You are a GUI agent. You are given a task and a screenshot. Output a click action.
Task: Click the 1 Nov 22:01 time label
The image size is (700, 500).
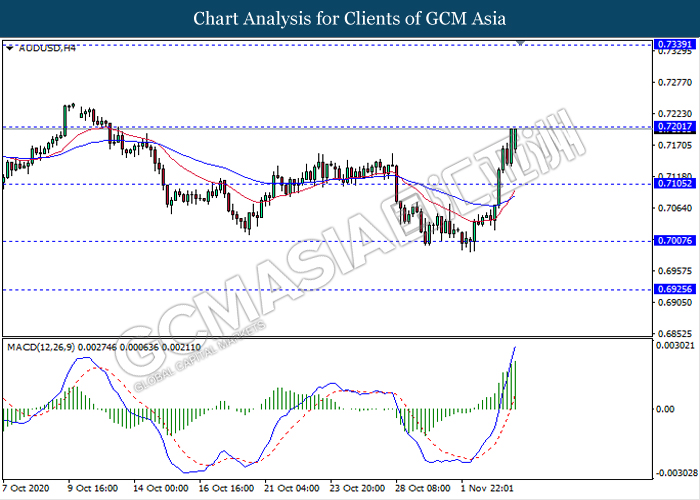coord(487,488)
